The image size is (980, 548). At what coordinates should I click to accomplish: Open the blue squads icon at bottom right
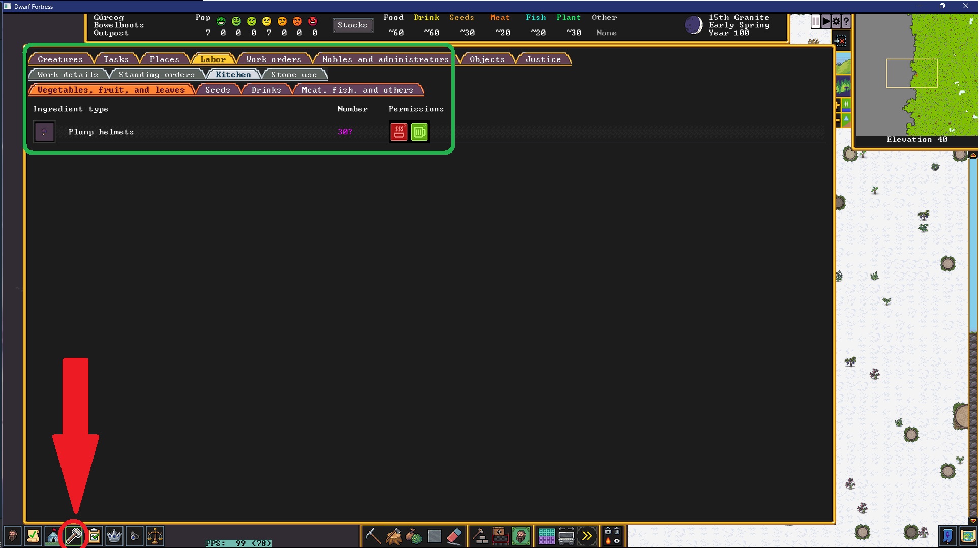(x=948, y=536)
